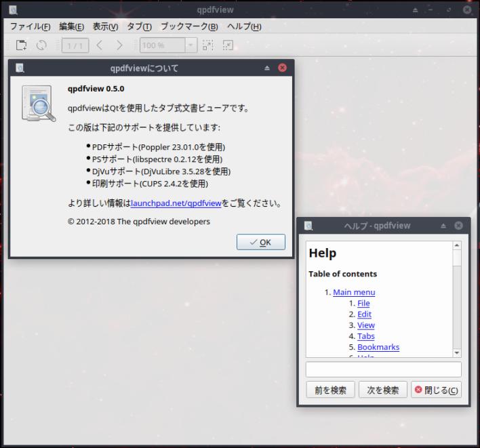Screen dimensions: 480x448
Task: Click the about dialog title bar icon
Action: pos(20,68)
